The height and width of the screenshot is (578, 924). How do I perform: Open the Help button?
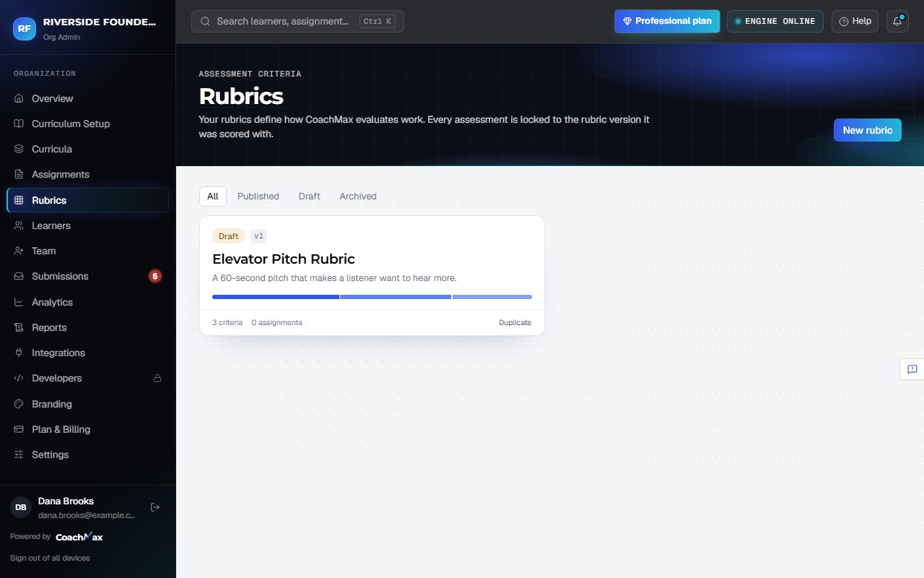(855, 21)
